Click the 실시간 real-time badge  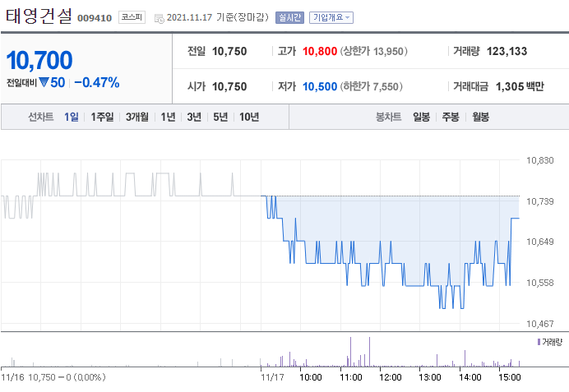(x=289, y=17)
